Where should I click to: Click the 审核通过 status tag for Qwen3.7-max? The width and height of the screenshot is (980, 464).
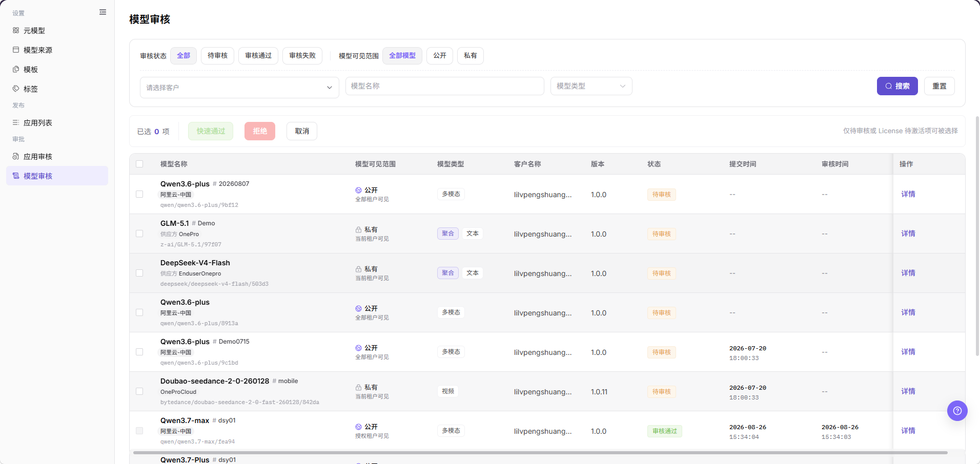pos(665,431)
